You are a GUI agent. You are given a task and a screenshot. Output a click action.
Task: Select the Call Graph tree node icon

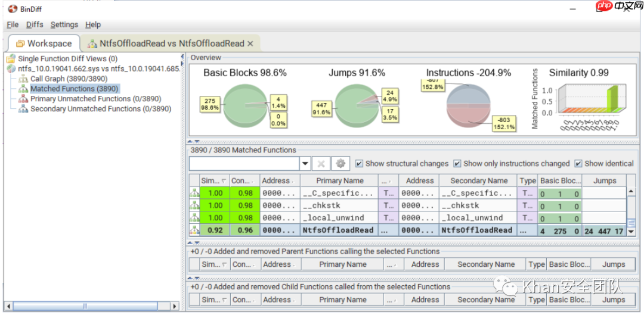click(23, 79)
